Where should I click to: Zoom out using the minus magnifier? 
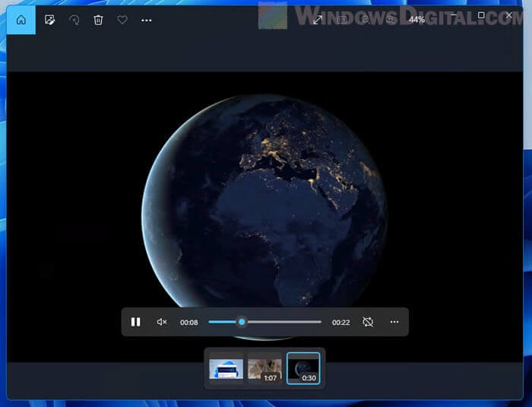(x=366, y=20)
